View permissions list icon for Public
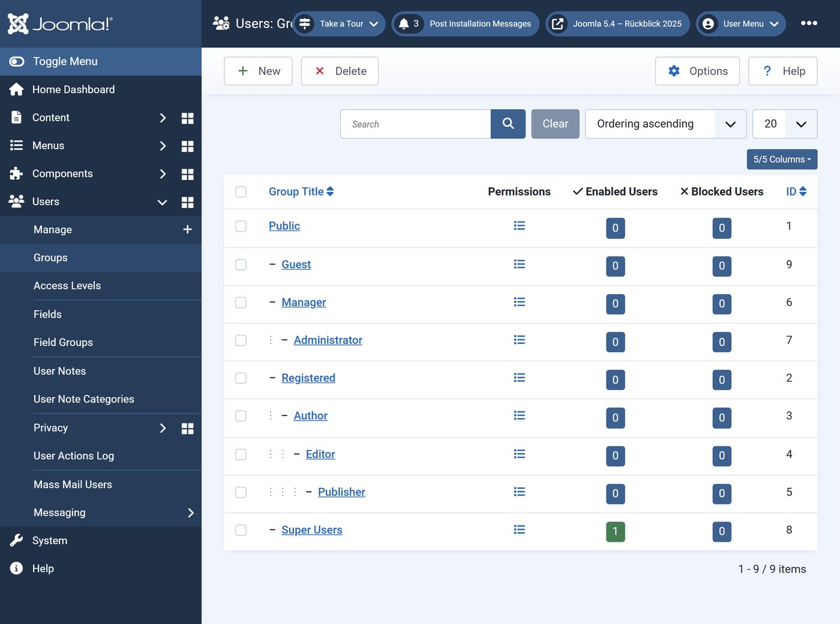Screen dimensions: 840x624 point(520,226)
